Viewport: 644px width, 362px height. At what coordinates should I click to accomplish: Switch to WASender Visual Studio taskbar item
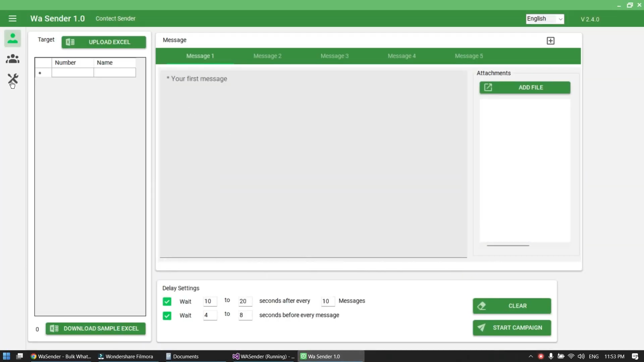click(264, 356)
